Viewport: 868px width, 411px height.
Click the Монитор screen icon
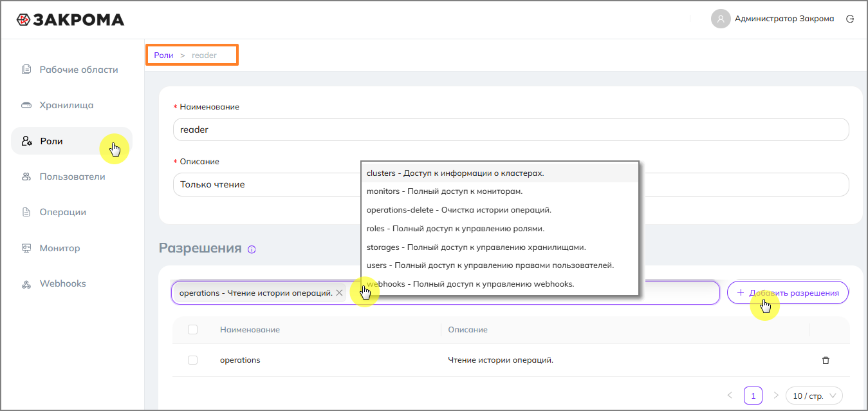coord(26,248)
